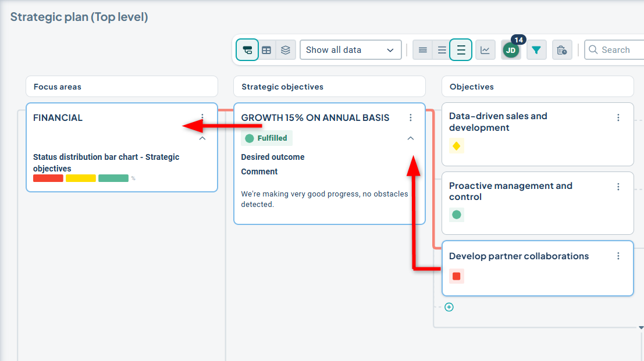The width and height of the screenshot is (644, 361).
Task: Click red segment of status distribution bar
Action: tap(48, 178)
